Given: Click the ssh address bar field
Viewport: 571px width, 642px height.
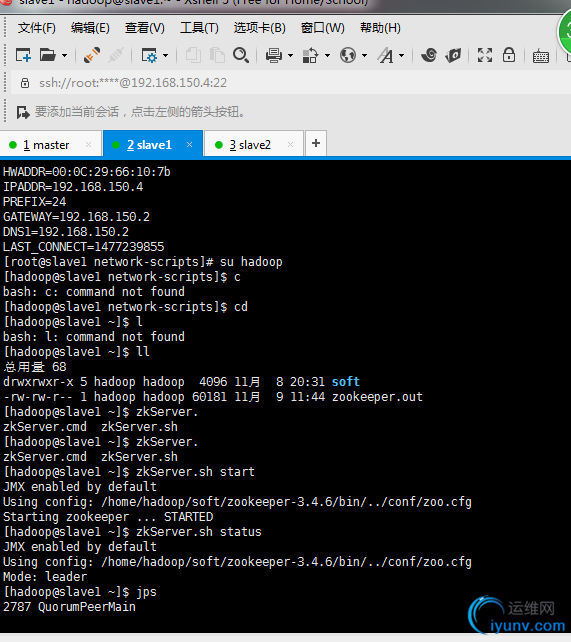Looking at the screenshot, I should click(287, 83).
